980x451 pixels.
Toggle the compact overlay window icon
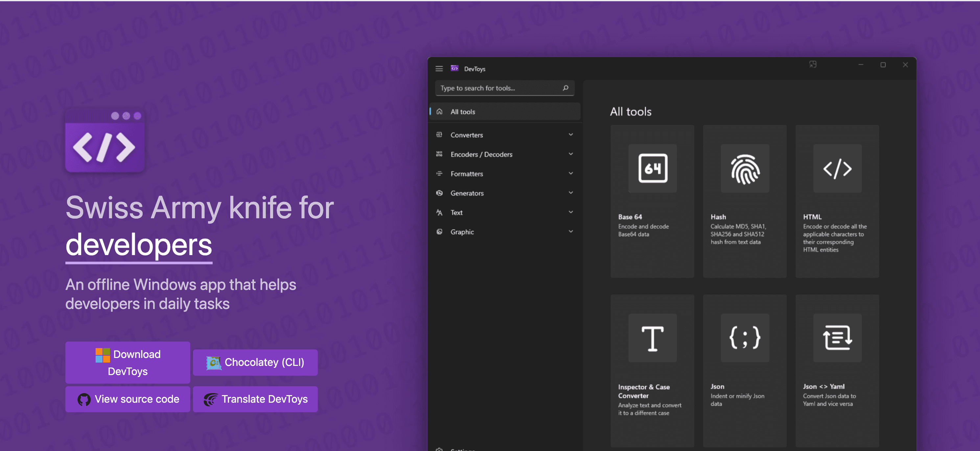tap(813, 65)
